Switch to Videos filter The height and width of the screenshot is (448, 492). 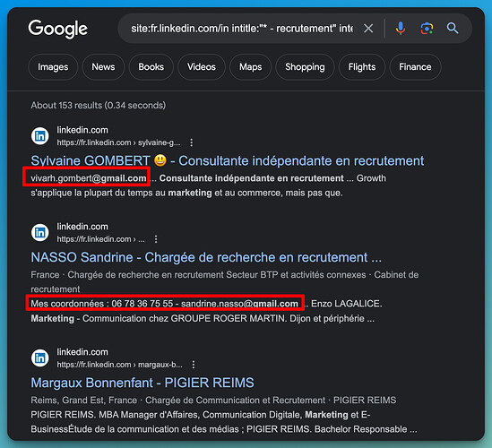click(202, 67)
